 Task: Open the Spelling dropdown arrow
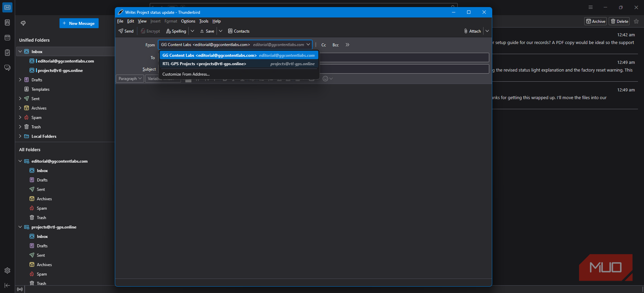(x=192, y=31)
